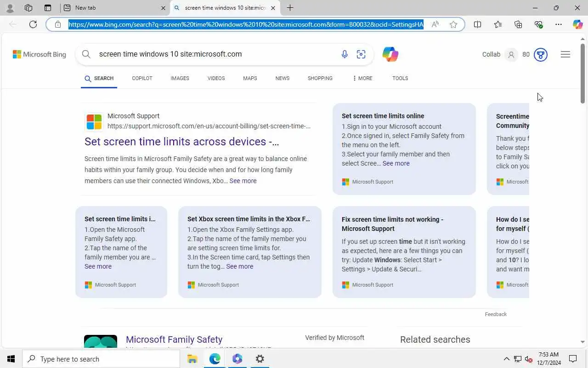Switch to the NEWS tab

click(283, 78)
